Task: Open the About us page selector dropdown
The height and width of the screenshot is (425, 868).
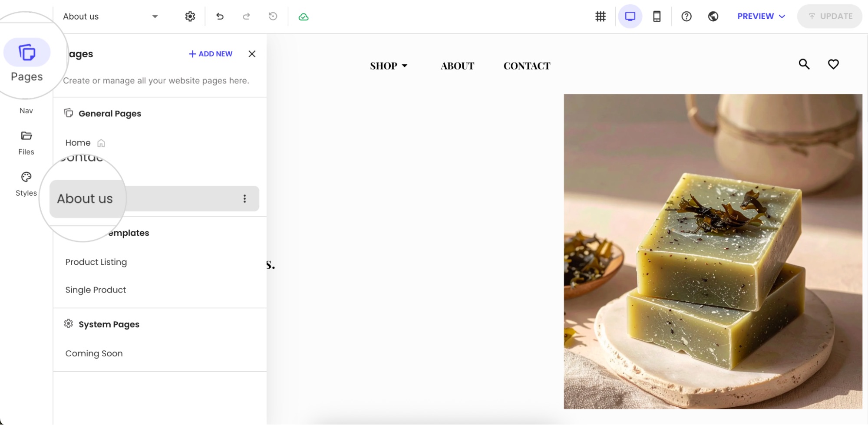Action: point(111,16)
